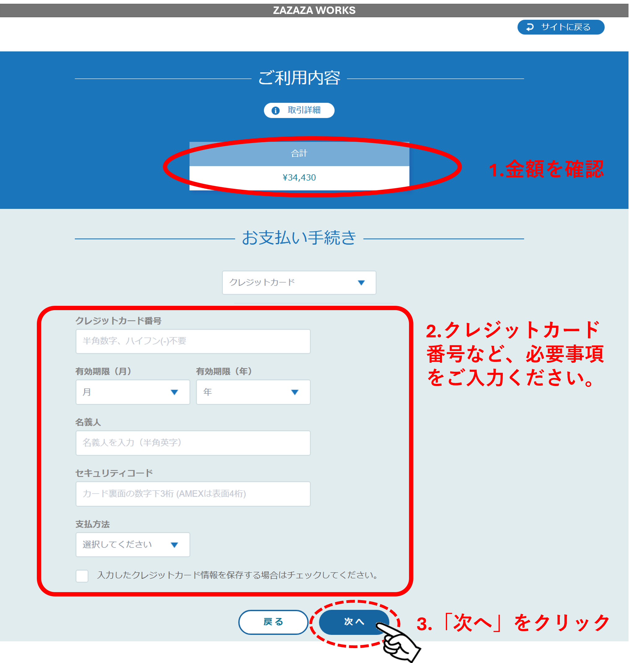Click the 入力したクレジットカード情報を保存する checkbox label text
The height and width of the screenshot is (663, 644).
click(x=237, y=575)
